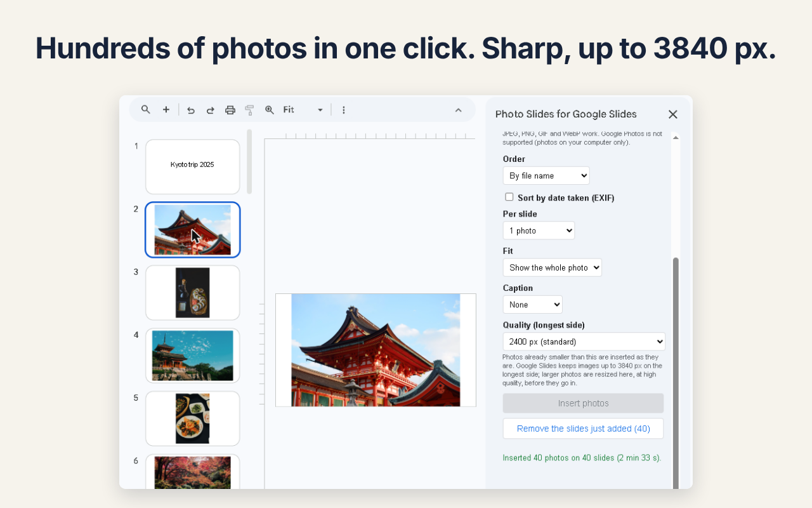Click the filmstrip vertical scrollbar
812x508 pixels.
click(249, 162)
